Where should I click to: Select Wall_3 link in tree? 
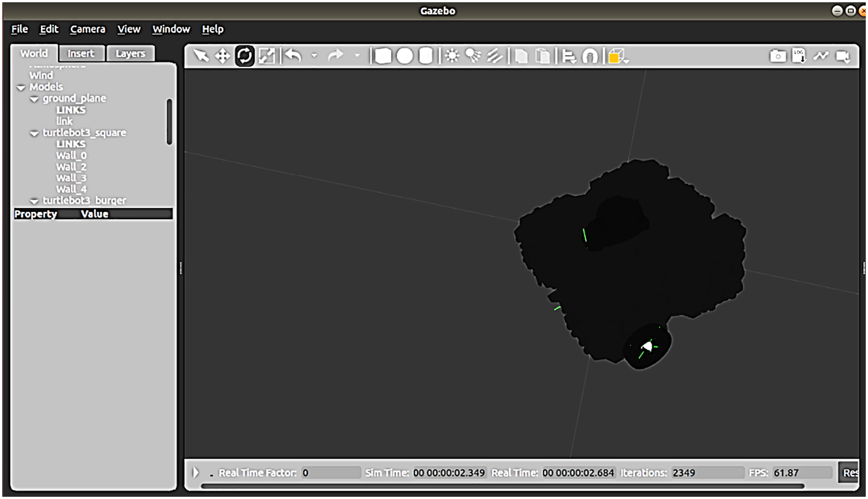pyautogui.click(x=71, y=178)
